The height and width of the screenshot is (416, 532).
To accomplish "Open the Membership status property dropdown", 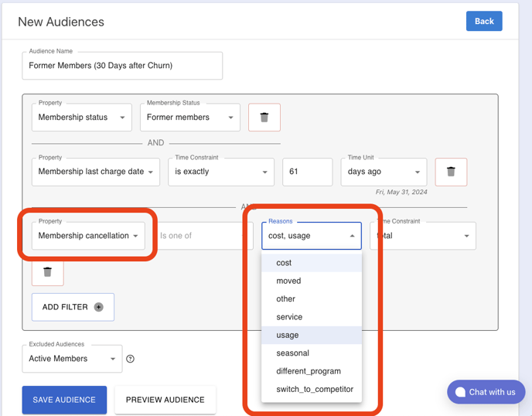I will coord(82,118).
